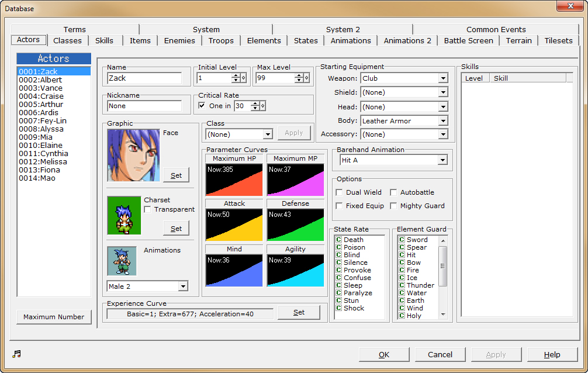
Task: Click the Mind parameter curve graph
Action: [x=234, y=270]
